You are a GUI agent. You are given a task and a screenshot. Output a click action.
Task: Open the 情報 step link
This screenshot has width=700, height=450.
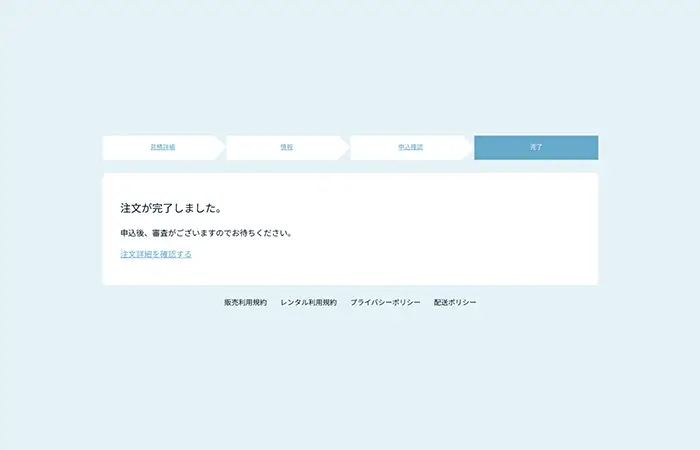[x=287, y=147]
